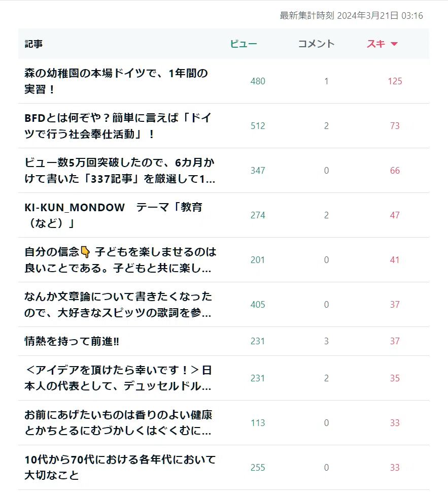Click the 512 view count

point(258,126)
